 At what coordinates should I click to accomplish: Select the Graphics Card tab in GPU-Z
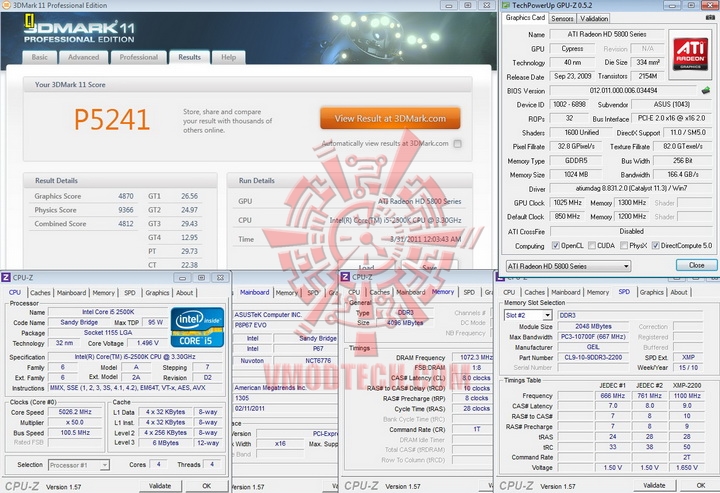[x=525, y=17]
